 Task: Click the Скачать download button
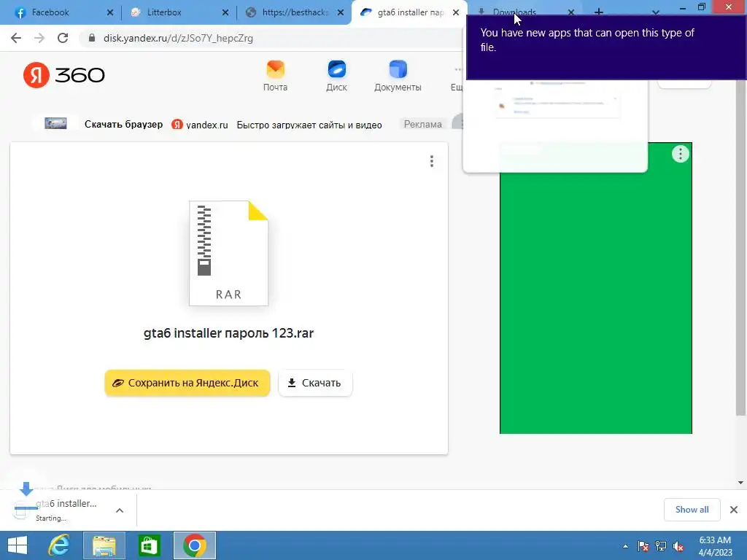(315, 383)
